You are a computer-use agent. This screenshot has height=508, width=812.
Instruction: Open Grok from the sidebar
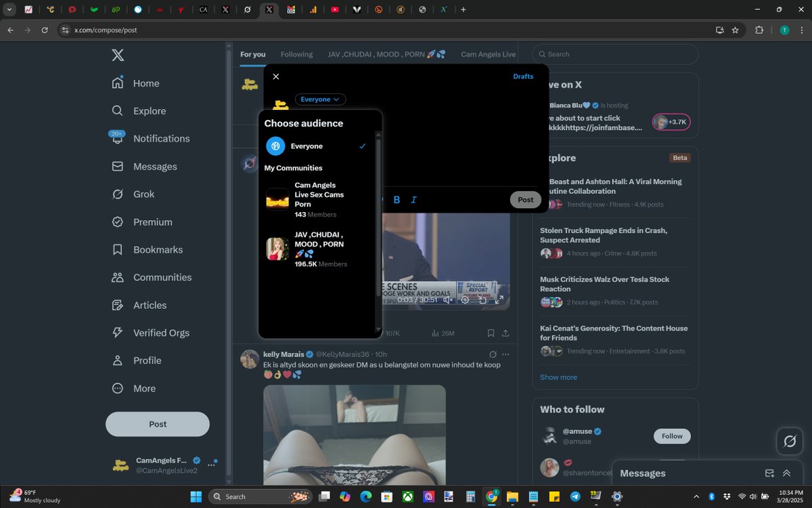[133, 194]
